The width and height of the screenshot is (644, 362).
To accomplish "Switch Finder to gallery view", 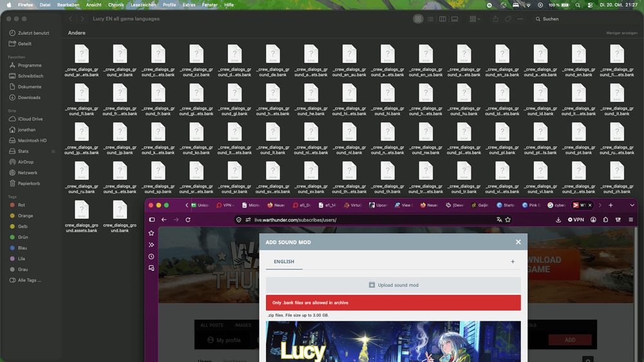I will [455, 19].
